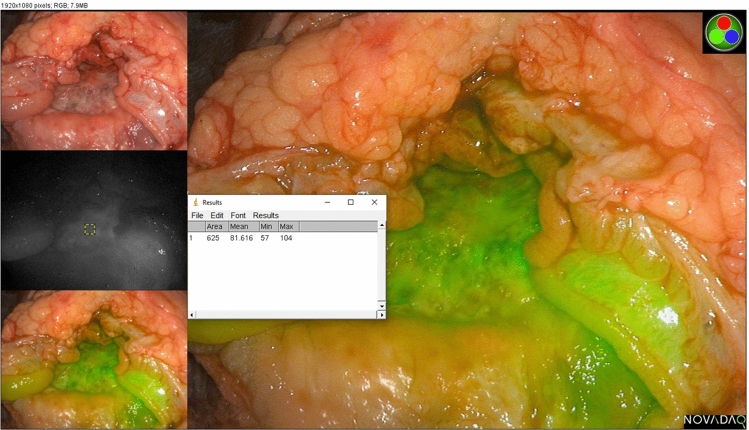This screenshot has height=430, width=749.
Task: Maximize the Results window
Action: [x=351, y=202]
